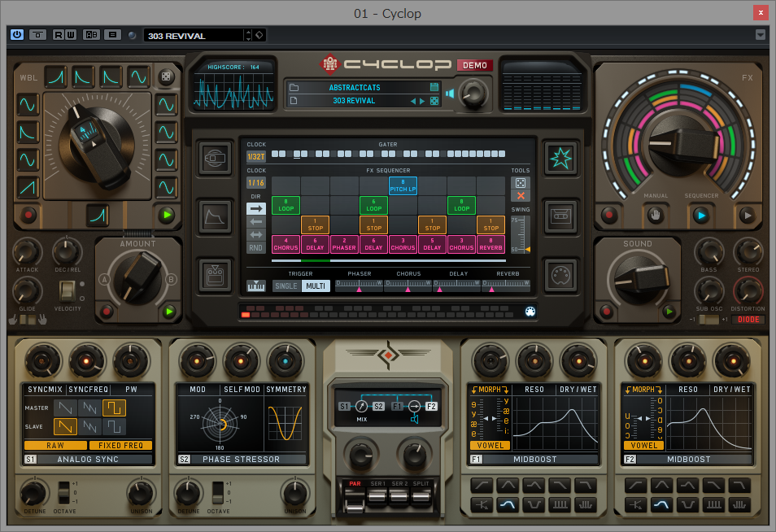Select the forward direction arrow
776x532 pixels.
point(256,209)
